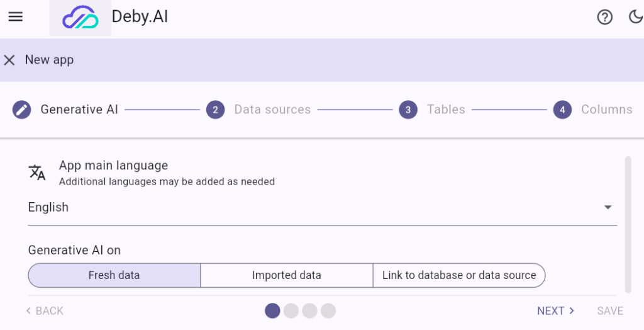Choose the Imported data option
Screen dimensions: 644x330
pyautogui.click(x=287, y=275)
